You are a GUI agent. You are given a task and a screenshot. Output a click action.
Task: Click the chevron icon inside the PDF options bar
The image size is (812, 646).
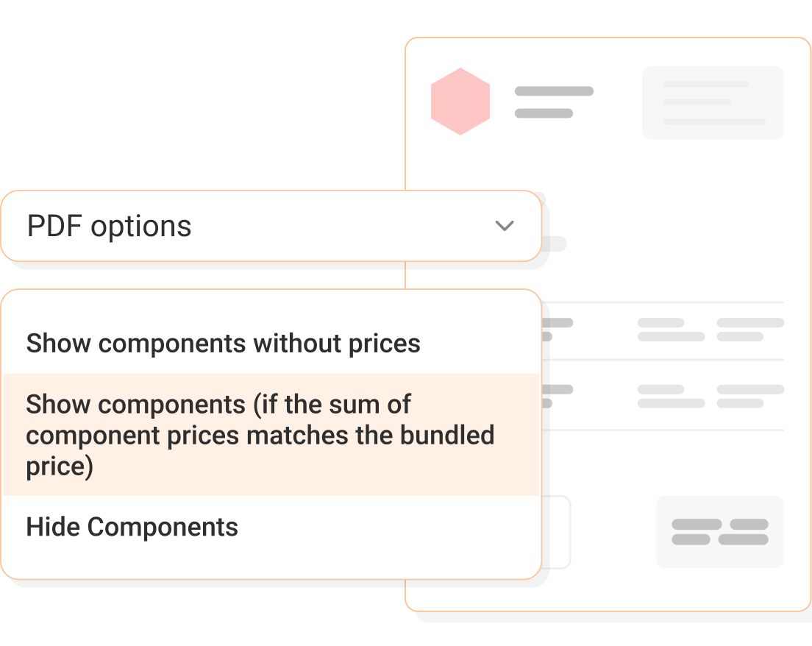[504, 227]
